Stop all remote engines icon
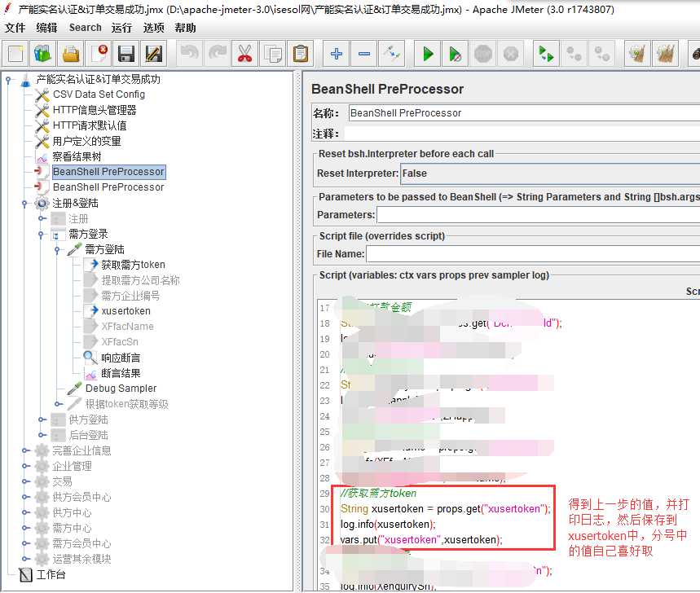This screenshot has height=593, width=700. pyautogui.click(x=575, y=54)
